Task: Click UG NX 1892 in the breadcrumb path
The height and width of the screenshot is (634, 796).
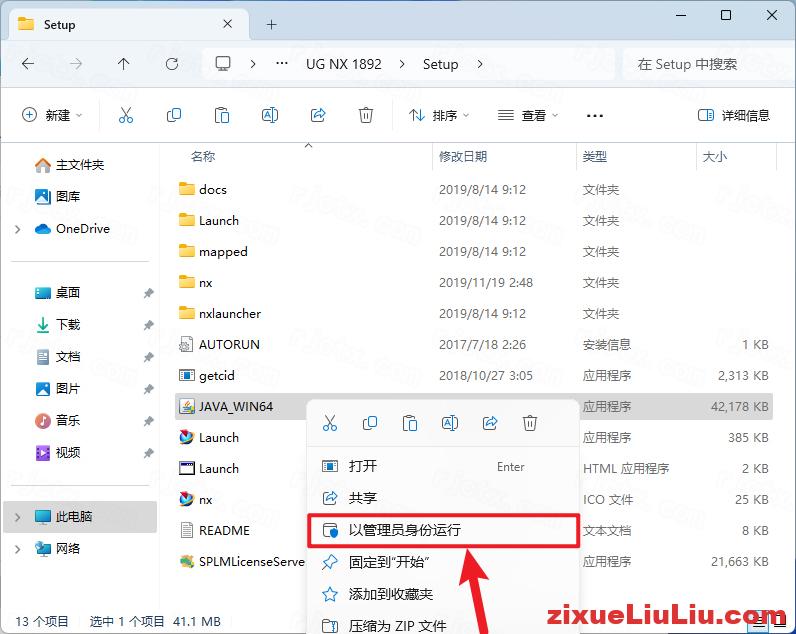Action: pyautogui.click(x=344, y=64)
